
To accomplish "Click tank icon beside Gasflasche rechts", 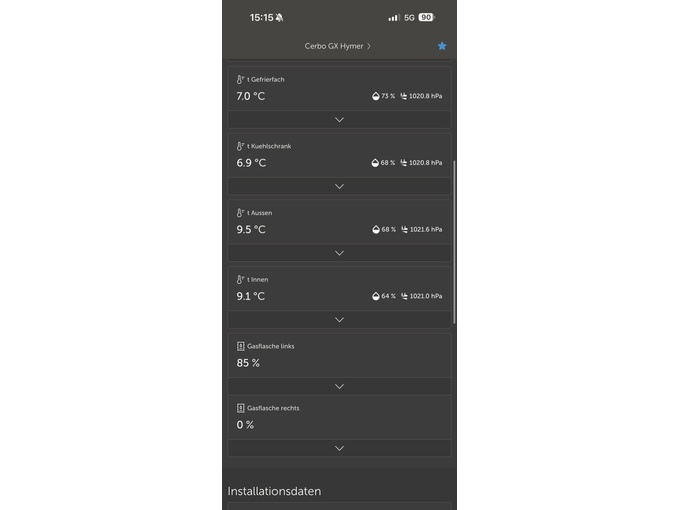I will 240,408.
